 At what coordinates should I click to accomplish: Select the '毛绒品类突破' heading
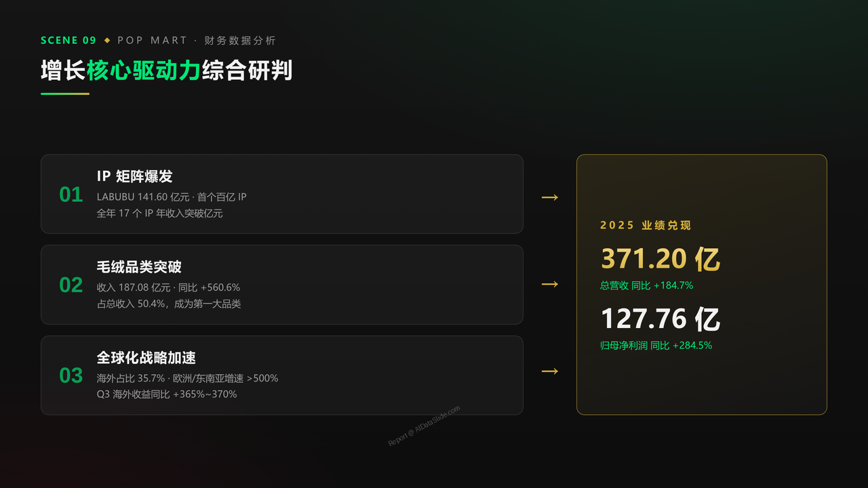pyautogui.click(x=139, y=267)
